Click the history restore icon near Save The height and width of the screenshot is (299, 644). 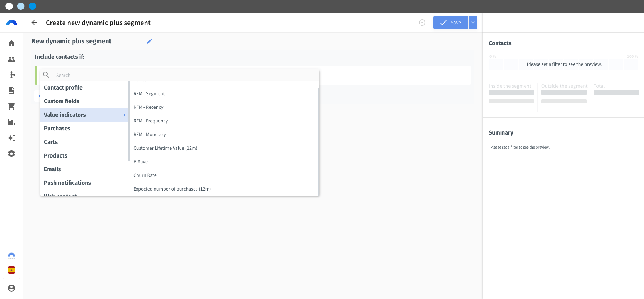[x=422, y=23]
